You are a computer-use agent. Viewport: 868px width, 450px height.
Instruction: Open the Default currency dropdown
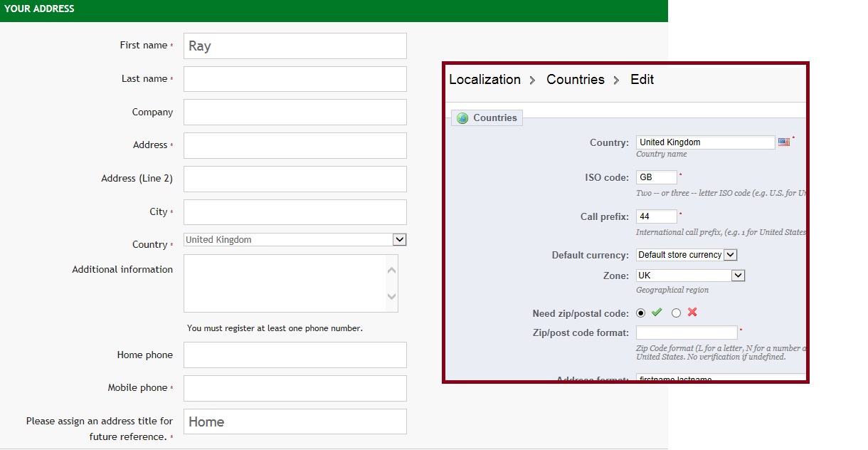[687, 255]
